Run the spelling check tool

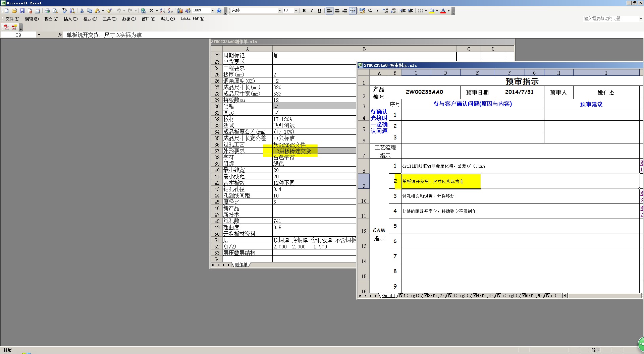pyautogui.click(x=65, y=11)
